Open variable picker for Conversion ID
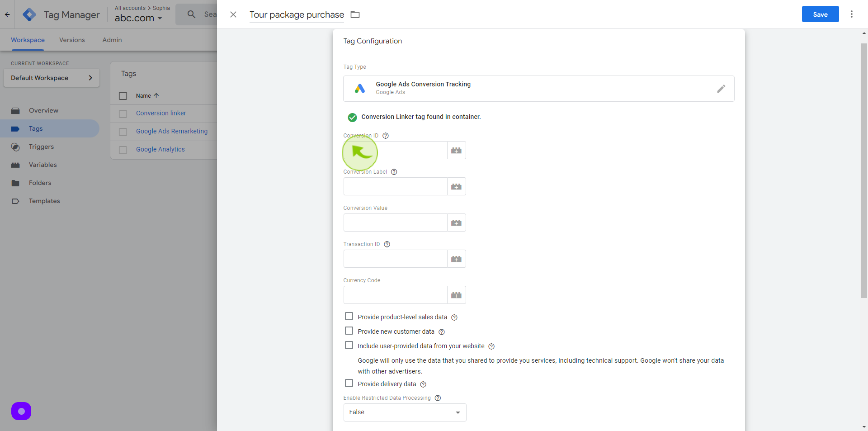This screenshot has height=431, width=868. pyautogui.click(x=457, y=150)
